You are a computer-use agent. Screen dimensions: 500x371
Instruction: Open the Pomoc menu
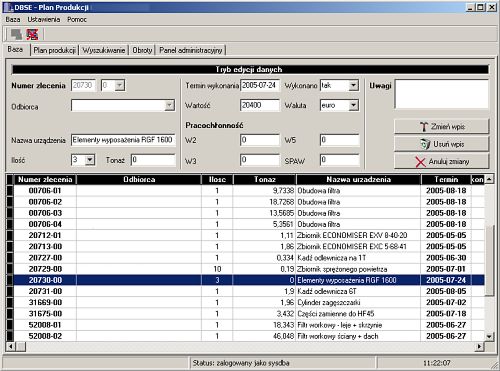pos(77,20)
